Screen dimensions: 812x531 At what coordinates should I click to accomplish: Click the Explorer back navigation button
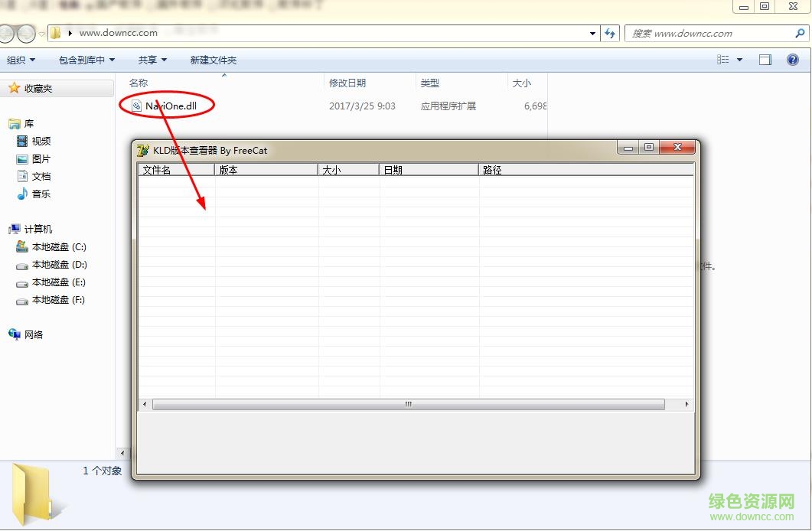5,34
